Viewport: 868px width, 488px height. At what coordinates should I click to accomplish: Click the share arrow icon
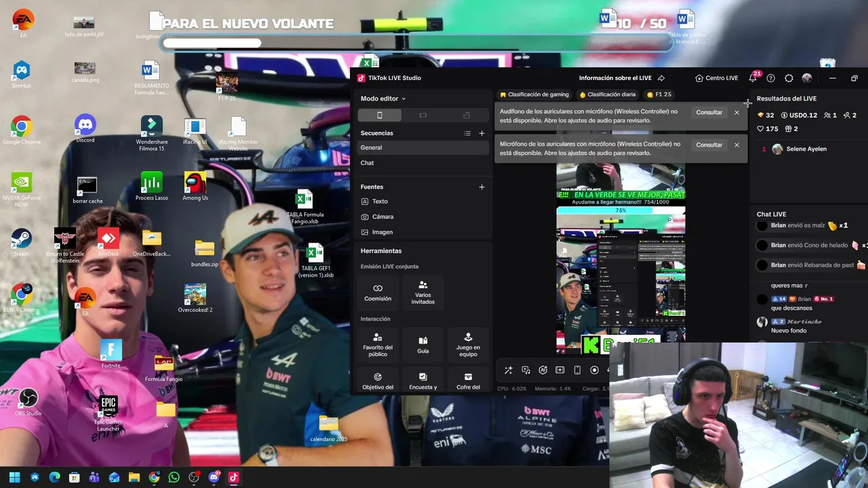(661, 78)
